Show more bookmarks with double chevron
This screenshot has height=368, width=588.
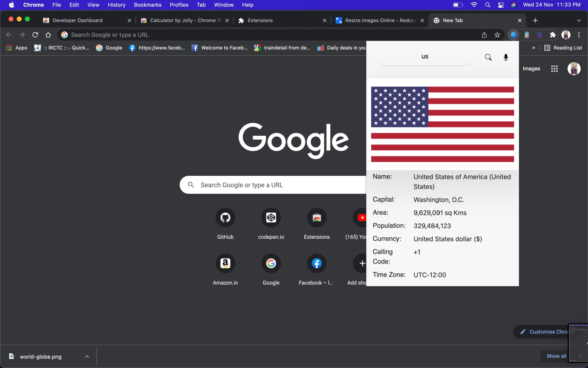pyautogui.click(x=533, y=48)
